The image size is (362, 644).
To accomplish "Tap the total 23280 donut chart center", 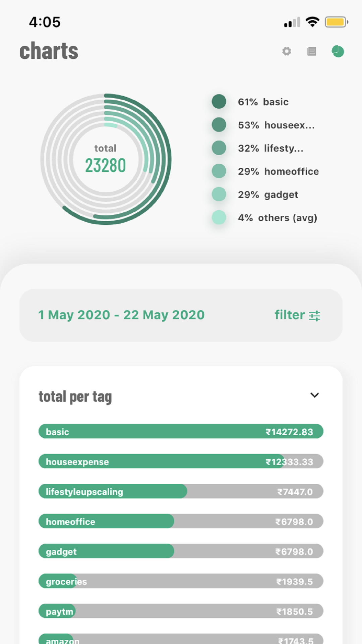I will point(106,159).
